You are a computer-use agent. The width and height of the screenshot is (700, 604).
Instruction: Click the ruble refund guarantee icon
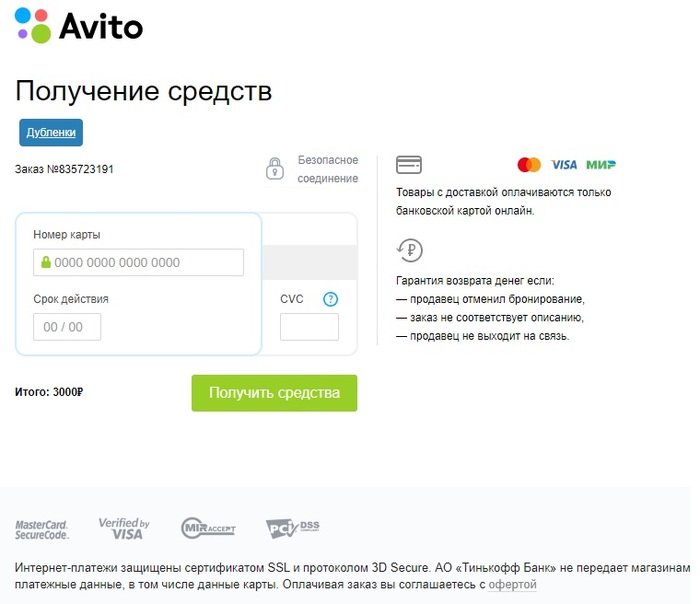pos(409,250)
